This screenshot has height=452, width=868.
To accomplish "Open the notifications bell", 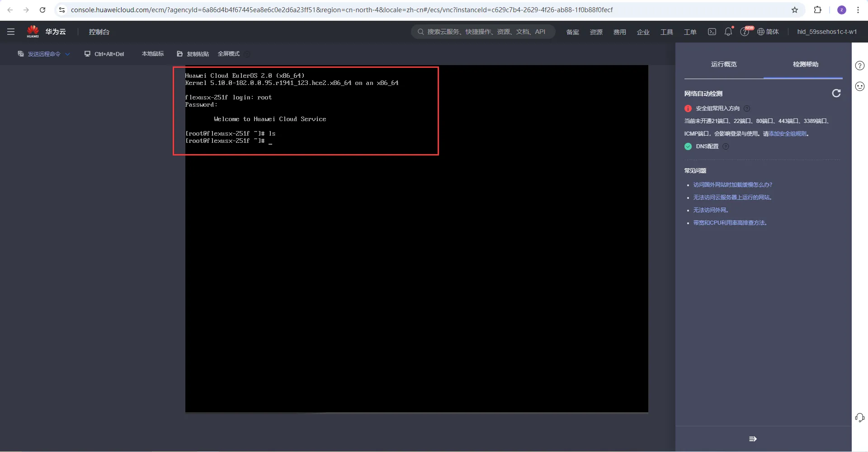I will (728, 32).
